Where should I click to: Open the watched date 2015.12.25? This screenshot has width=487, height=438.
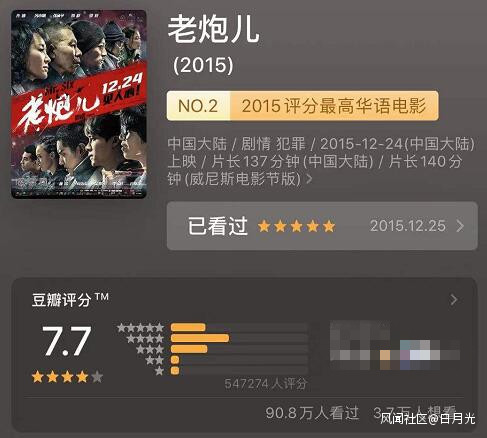[x=408, y=226]
